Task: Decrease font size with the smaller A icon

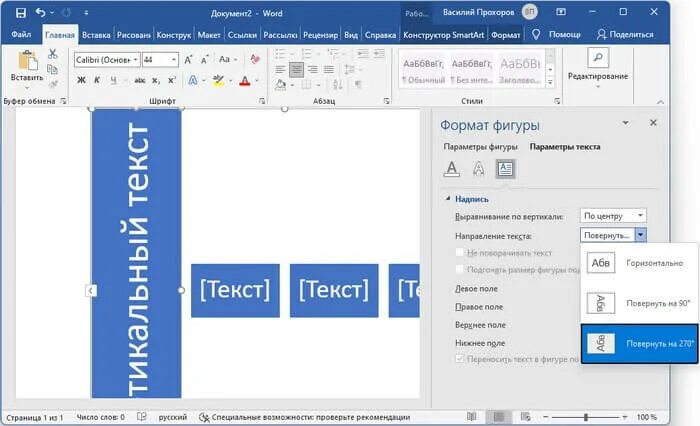Action: [204, 59]
